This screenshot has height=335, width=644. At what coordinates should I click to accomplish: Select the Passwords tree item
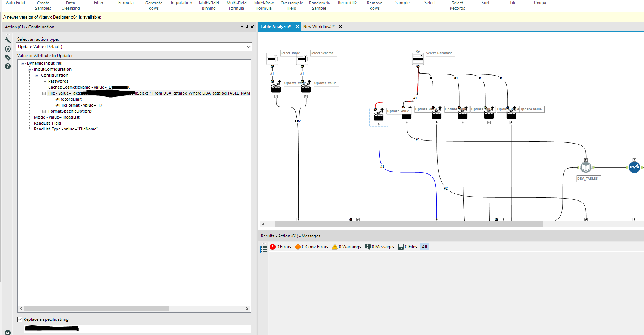pyautogui.click(x=58, y=81)
